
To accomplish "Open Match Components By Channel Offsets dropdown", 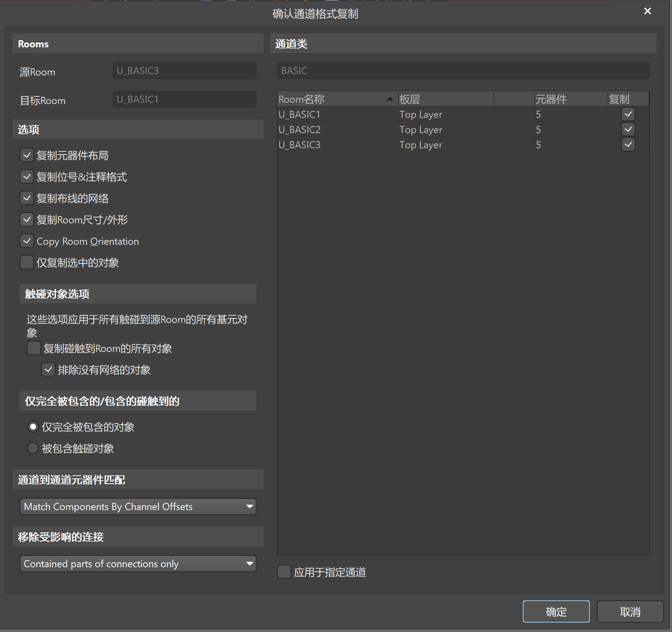I will (138, 506).
